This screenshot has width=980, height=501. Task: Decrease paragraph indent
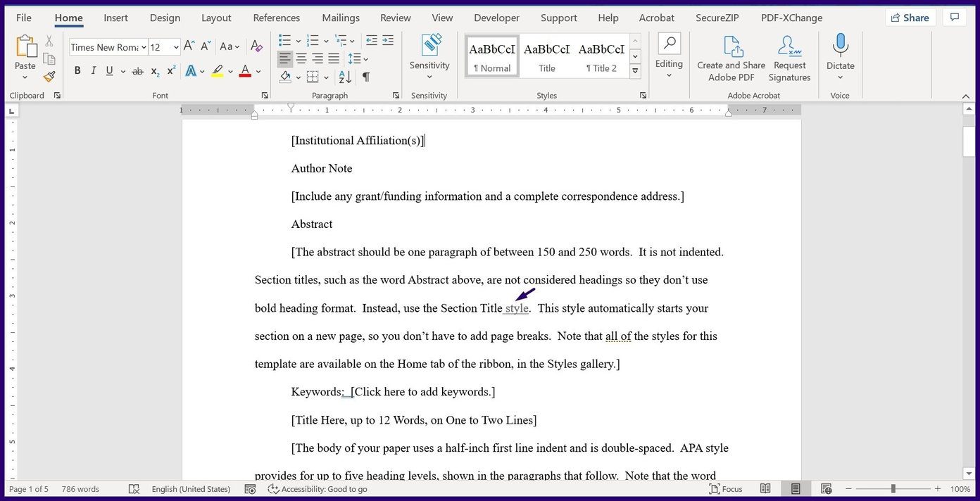[x=372, y=40]
